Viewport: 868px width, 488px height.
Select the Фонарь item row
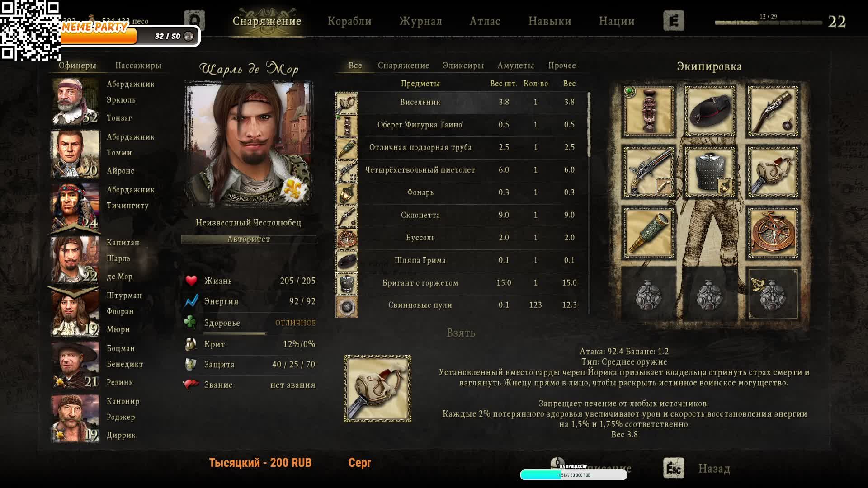461,192
